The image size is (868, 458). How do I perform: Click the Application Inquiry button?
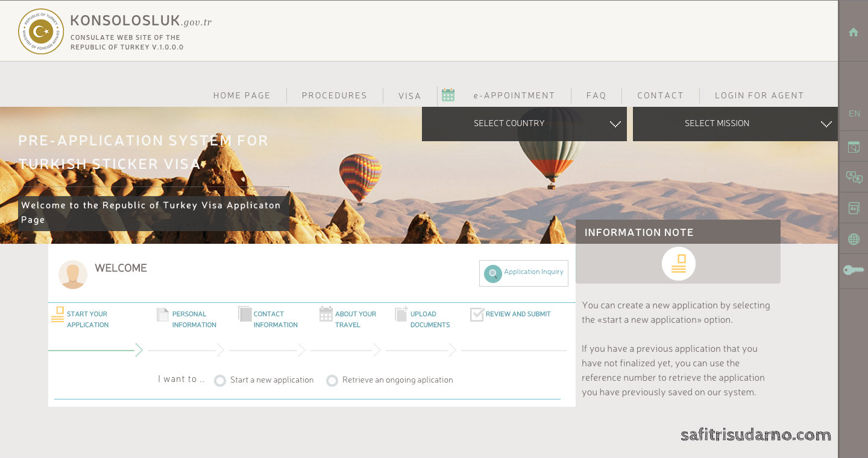[523, 273]
